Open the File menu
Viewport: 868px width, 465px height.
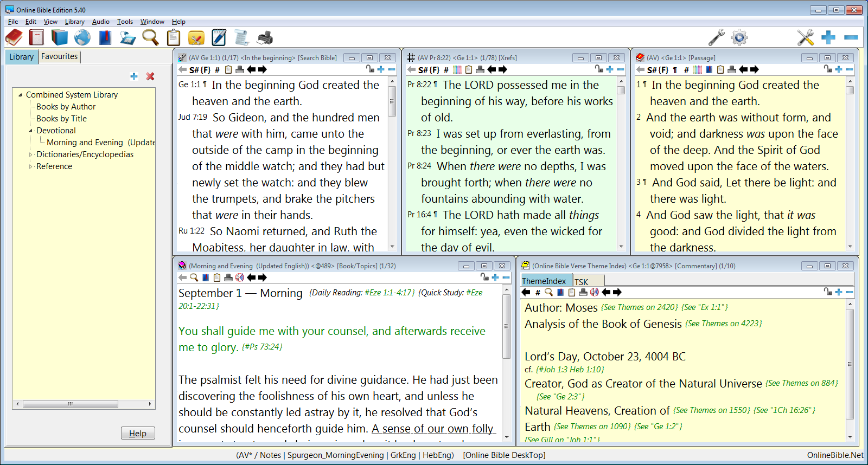point(13,22)
